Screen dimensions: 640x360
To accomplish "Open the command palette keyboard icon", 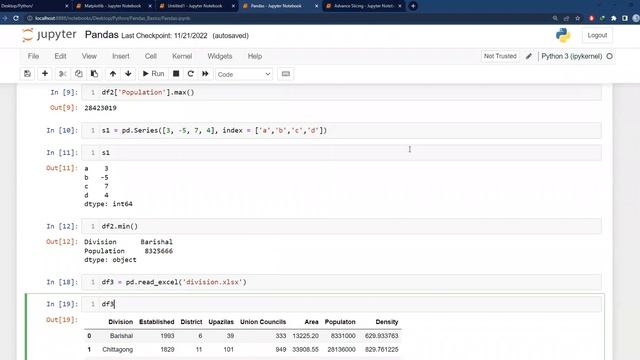I will click(286, 74).
